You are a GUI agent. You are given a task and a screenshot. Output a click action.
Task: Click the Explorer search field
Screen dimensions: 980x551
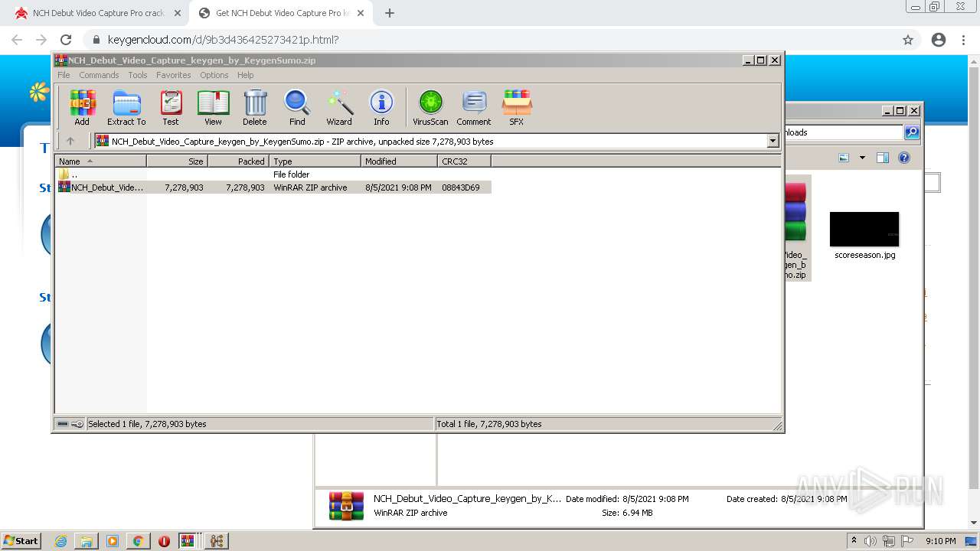(x=844, y=132)
